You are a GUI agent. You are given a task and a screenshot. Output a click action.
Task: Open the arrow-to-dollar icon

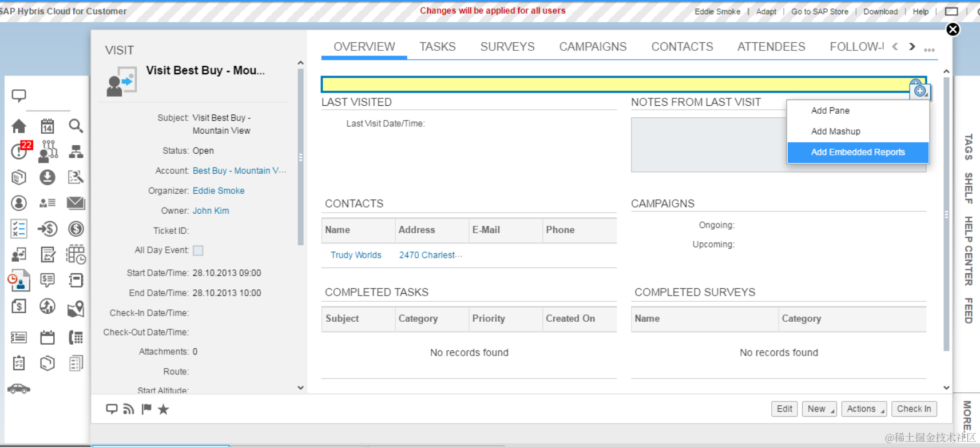47,229
